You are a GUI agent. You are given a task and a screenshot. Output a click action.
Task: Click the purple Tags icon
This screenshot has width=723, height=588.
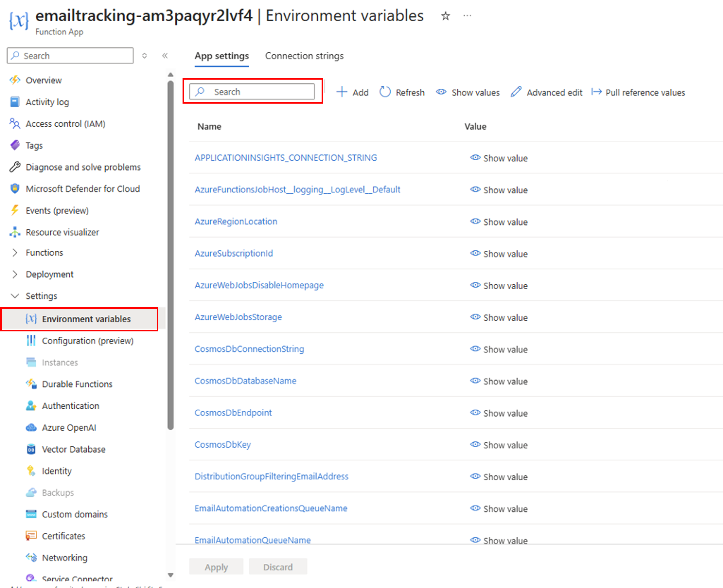[x=15, y=145]
